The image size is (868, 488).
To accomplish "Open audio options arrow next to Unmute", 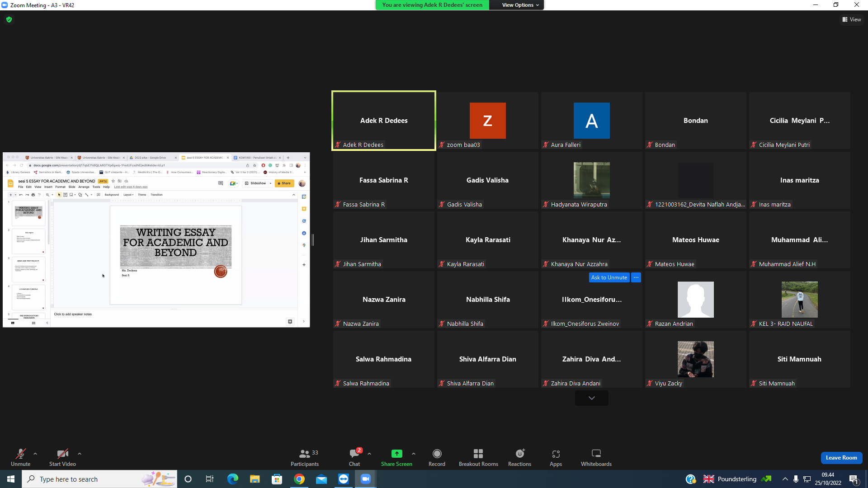I will click(35, 453).
